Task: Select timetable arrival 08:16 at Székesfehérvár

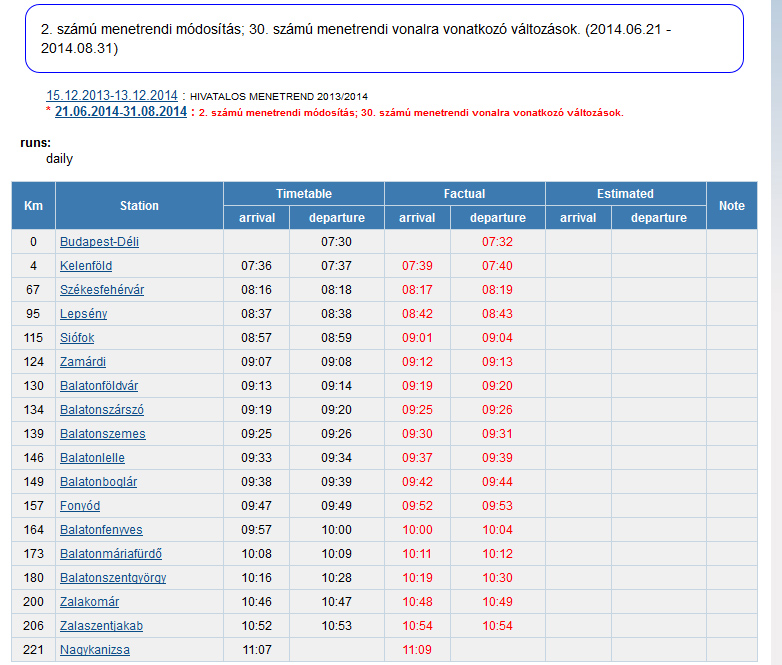Action: [x=256, y=290]
